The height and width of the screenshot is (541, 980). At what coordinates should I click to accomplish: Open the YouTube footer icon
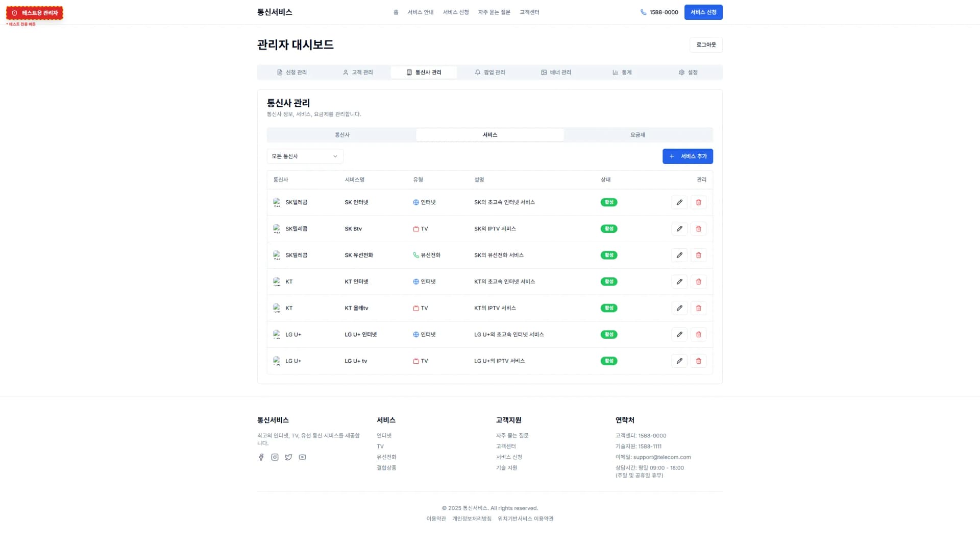tap(302, 457)
